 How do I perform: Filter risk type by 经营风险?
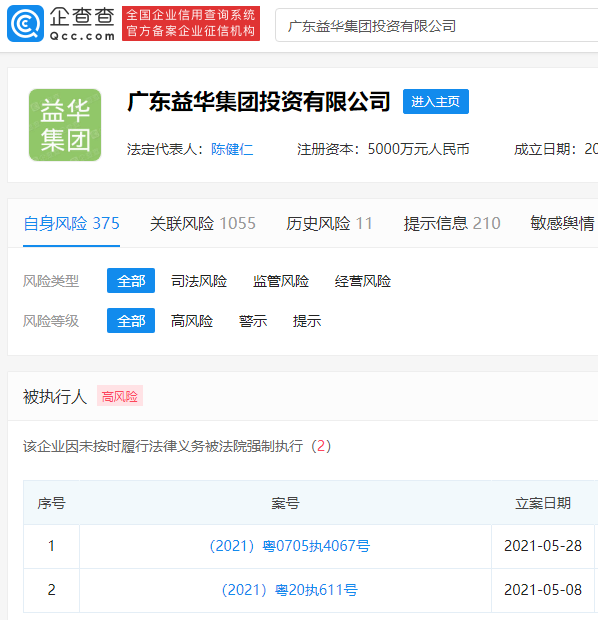pyautogui.click(x=363, y=281)
